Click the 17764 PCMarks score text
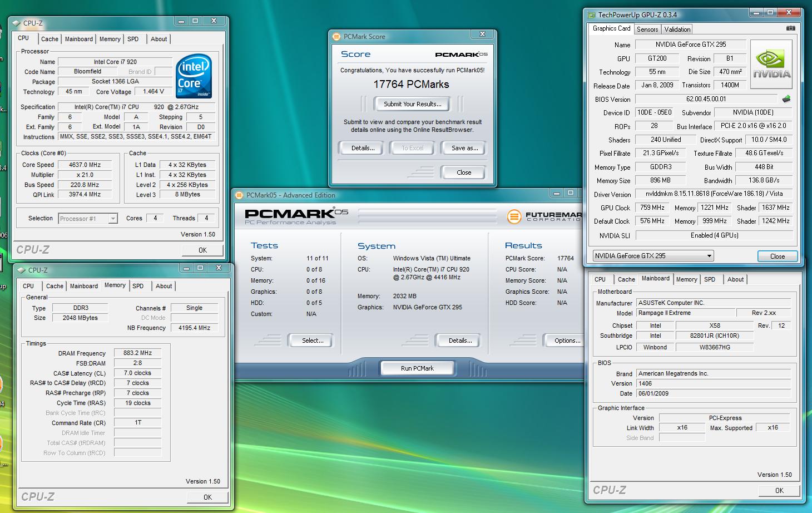812x513 pixels. (x=411, y=84)
